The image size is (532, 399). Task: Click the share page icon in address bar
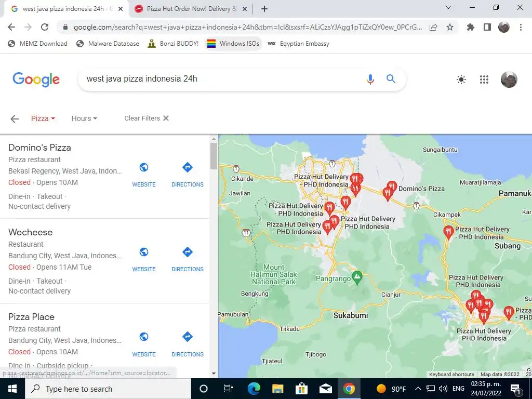click(433, 28)
